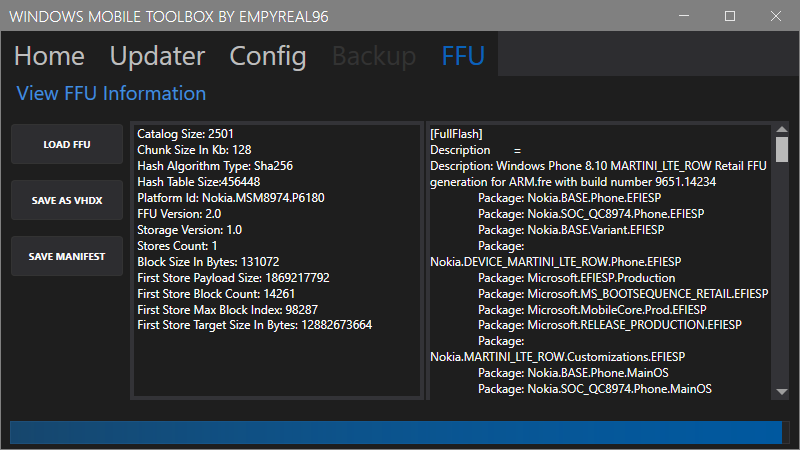Click 'First Store Payload Size: 1869217792' line
The image size is (800, 450).
(233, 278)
